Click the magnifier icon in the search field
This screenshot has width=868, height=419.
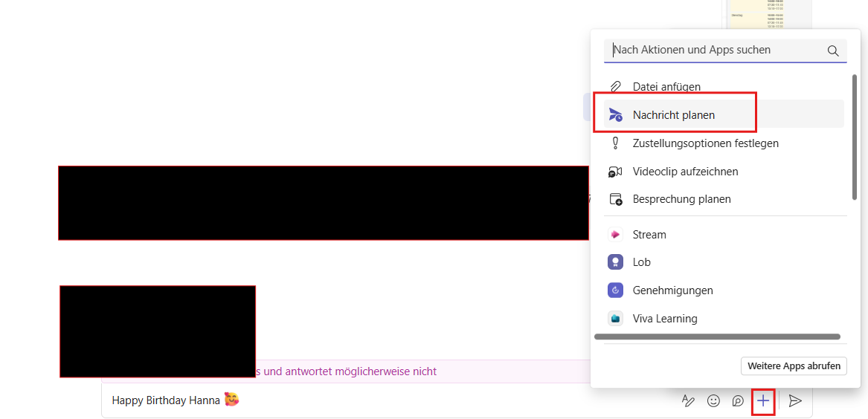point(833,51)
